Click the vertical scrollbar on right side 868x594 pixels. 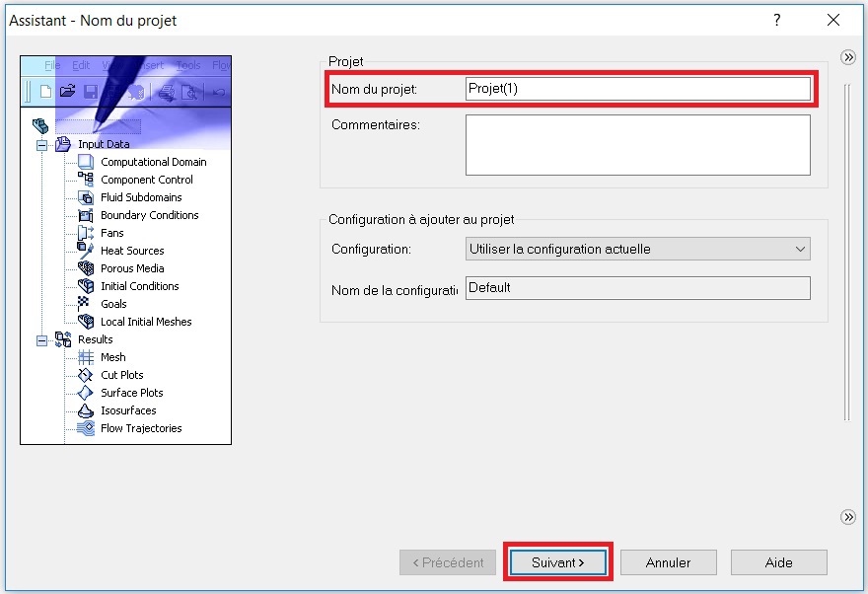(x=847, y=253)
